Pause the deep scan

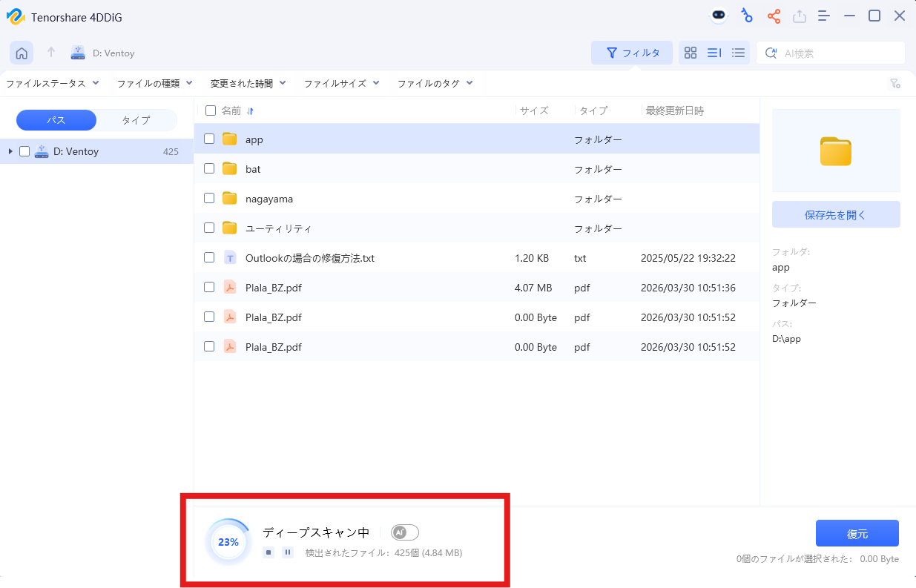click(288, 552)
